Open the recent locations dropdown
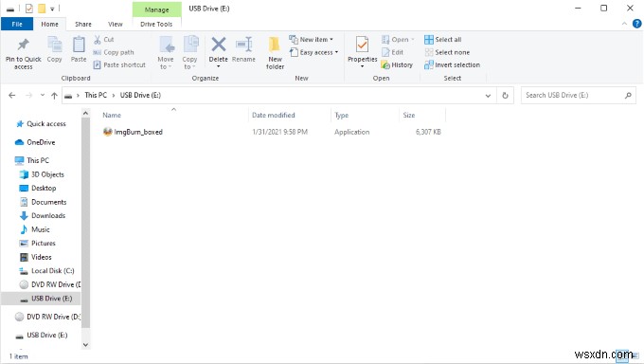Screen dimensions: 644x364 [x=43, y=96]
